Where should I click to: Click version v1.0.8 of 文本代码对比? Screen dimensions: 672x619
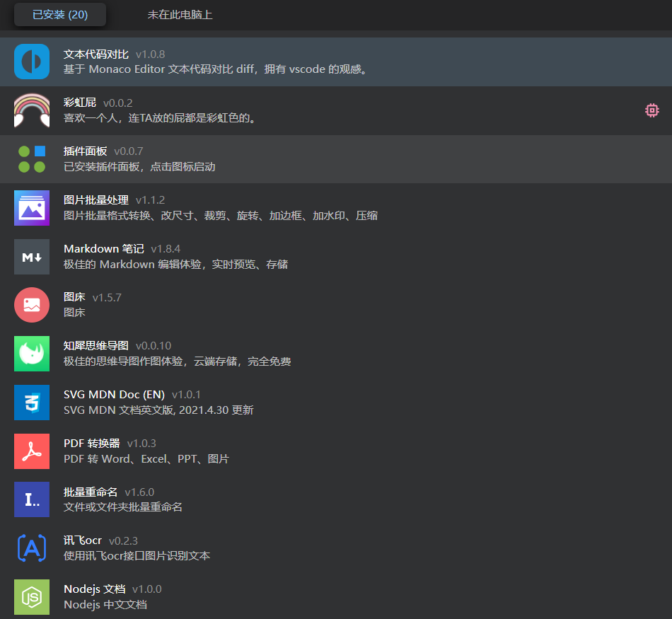(x=151, y=54)
